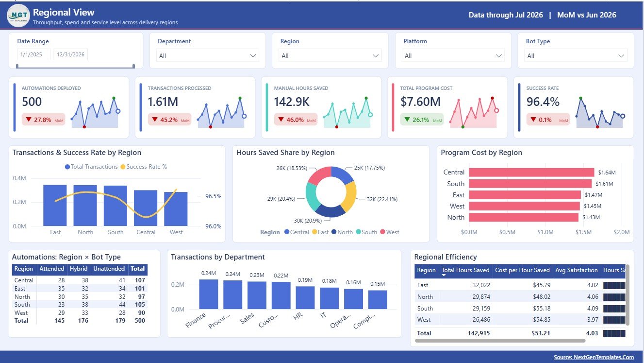Click the West legend dot in donut chart
This screenshot has height=363, width=644.
pyautogui.click(x=382, y=232)
